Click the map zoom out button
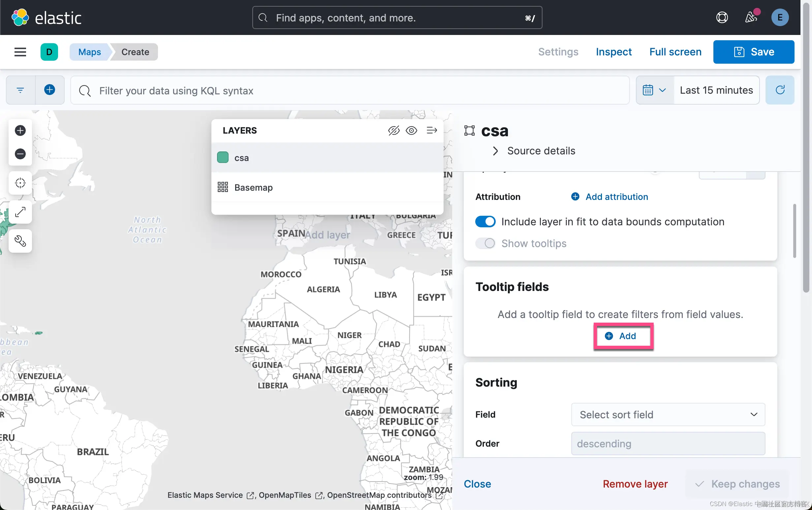The height and width of the screenshot is (510, 812). point(20,154)
